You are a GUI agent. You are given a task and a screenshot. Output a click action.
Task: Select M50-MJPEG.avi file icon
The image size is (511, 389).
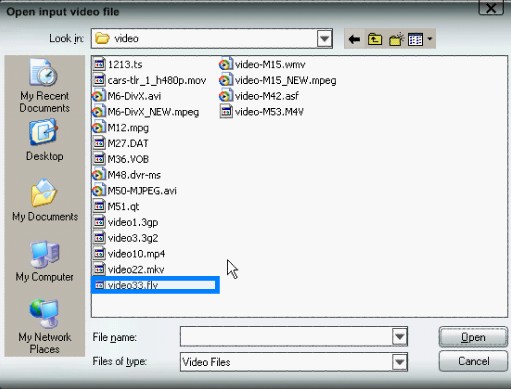(x=98, y=190)
